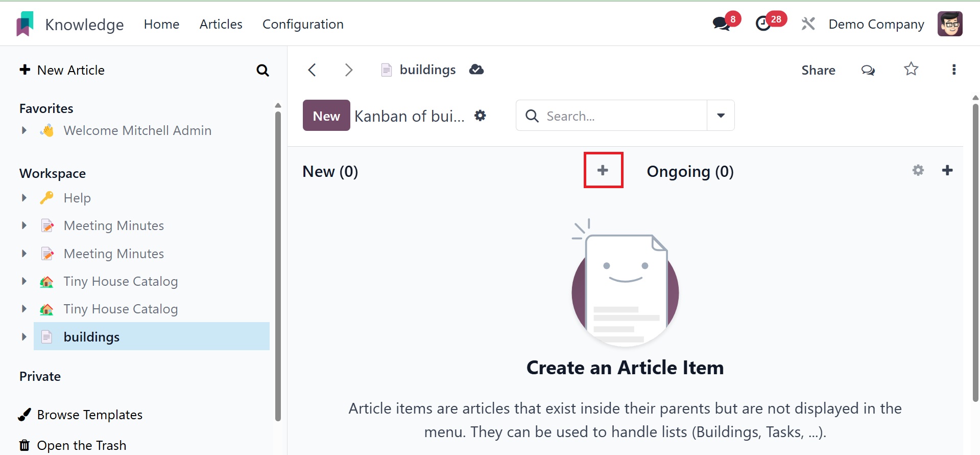Expand the Help article tree
The image size is (980, 455).
pyautogui.click(x=24, y=198)
